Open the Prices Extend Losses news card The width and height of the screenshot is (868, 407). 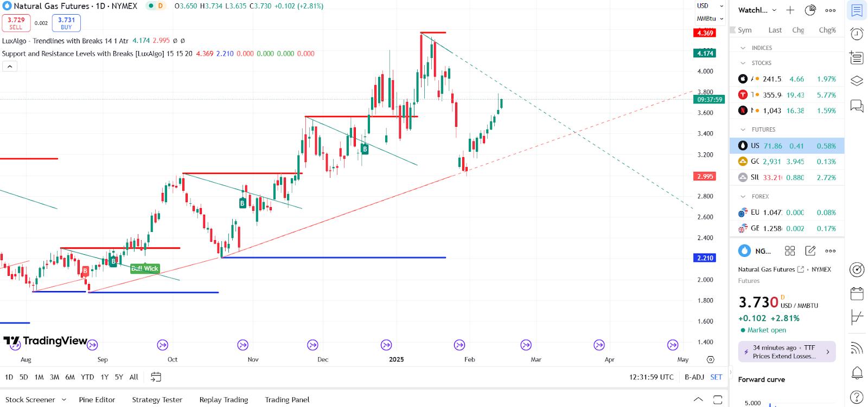pos(787,352)
